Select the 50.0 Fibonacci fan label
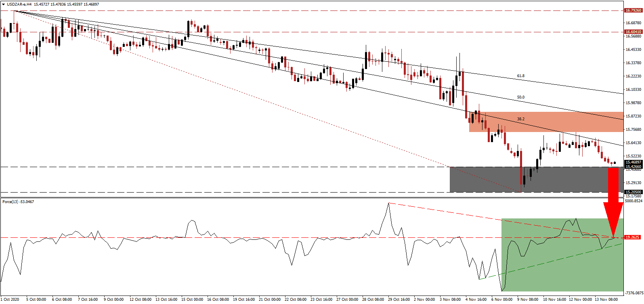 [x=521, y=97]
